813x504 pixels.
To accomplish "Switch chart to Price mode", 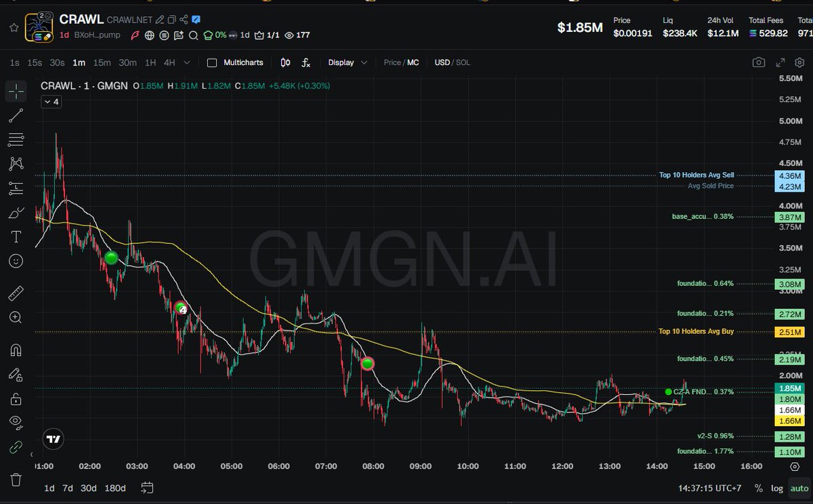I will tap(392, 62).
